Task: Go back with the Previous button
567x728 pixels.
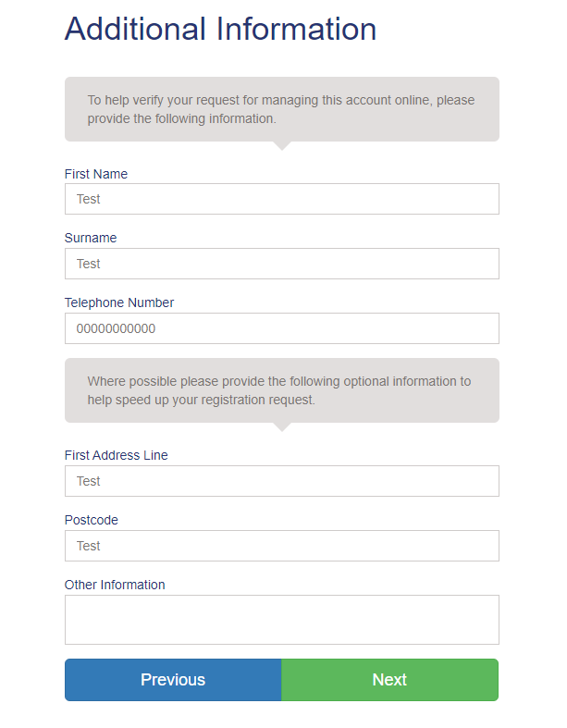Action: point(173,680)
